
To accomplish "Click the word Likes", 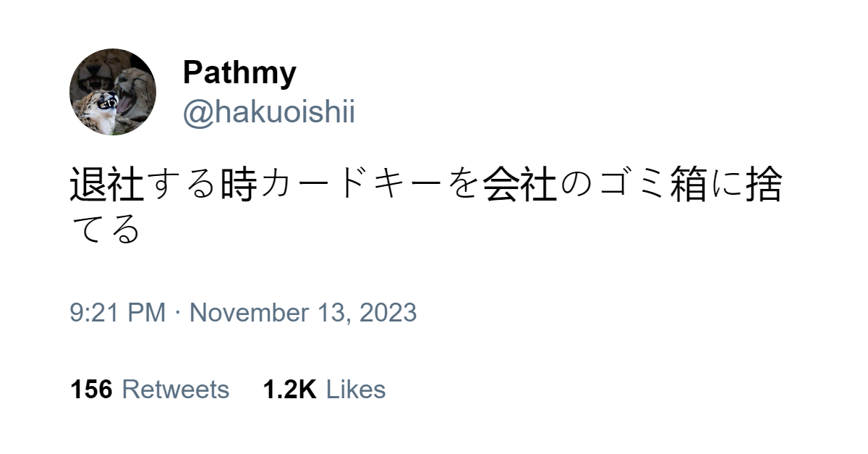I will [x=356, y=390].
